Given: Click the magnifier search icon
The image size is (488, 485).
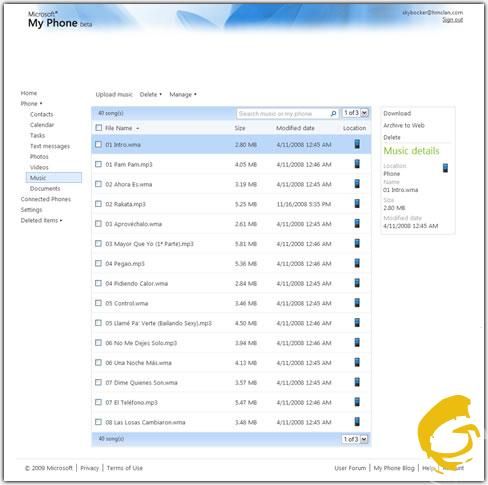Looking at the screenshot, I should click(x=333, y=113).
